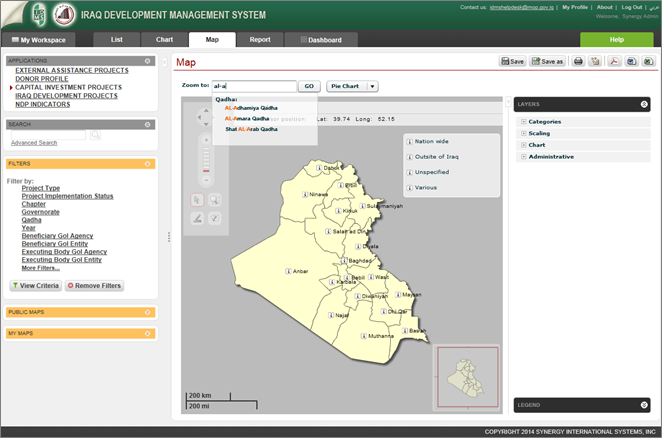
Task: Choose AL-Amara Qadha suggestion
Action: point(247,119)
